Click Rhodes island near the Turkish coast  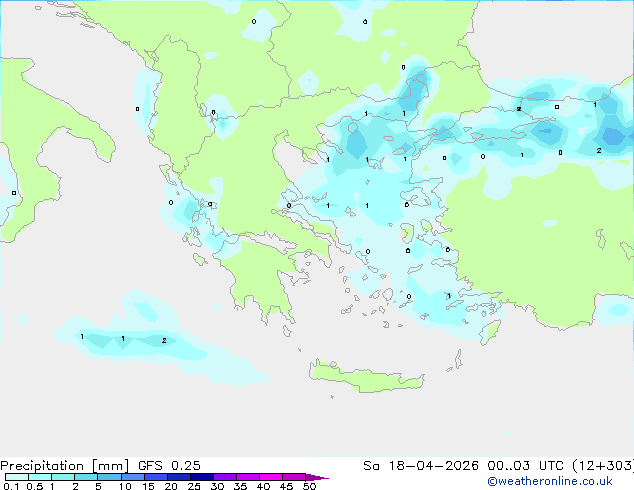490,332
